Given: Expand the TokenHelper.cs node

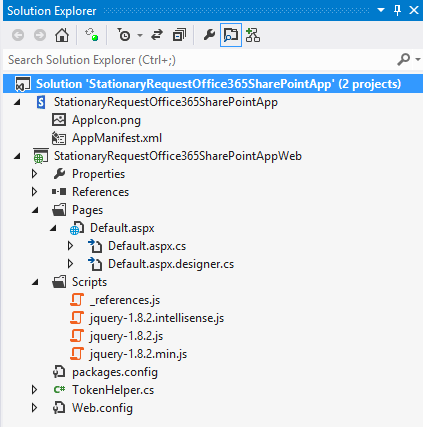Looking at the screenshot, I should 34,390.
